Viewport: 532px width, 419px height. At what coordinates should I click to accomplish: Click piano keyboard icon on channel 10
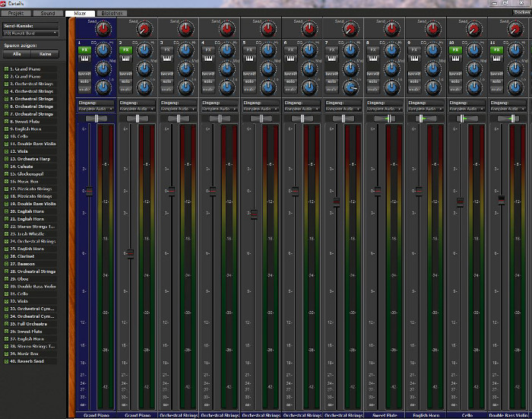pyautogui.click(x=455, y=59)
